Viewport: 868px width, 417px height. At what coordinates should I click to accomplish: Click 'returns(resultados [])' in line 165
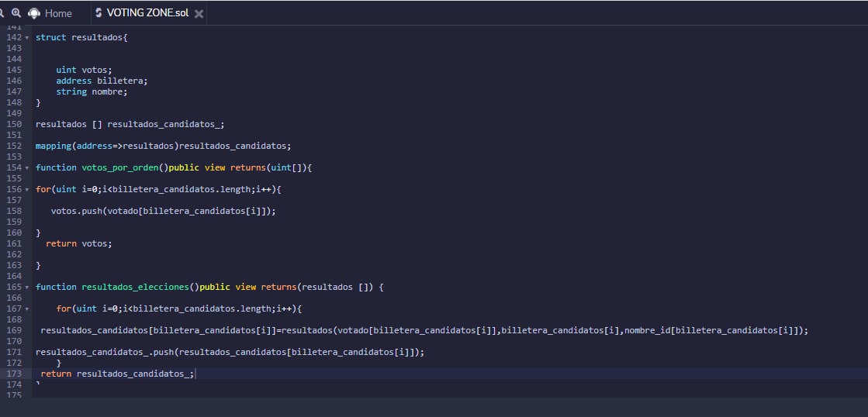click(x=318, y=287)
